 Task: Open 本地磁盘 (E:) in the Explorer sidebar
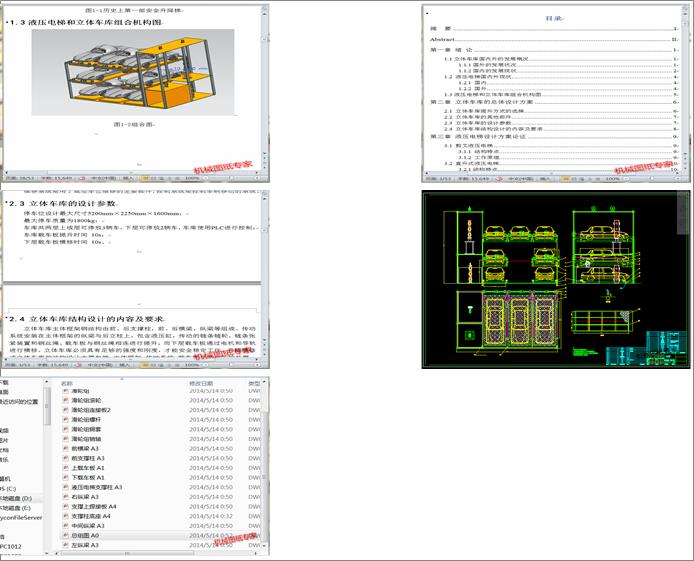point(15,508)
